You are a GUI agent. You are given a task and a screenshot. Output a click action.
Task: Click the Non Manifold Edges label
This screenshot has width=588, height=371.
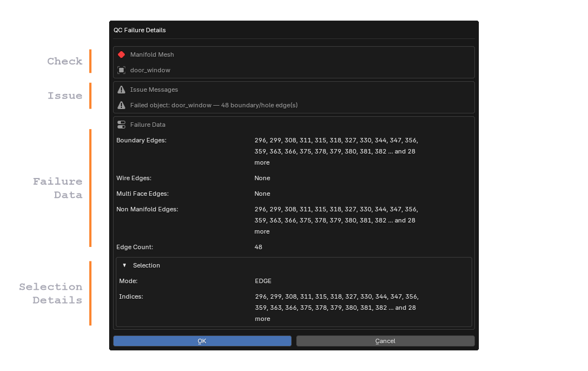pyautogui.click(x=147, y=209)
